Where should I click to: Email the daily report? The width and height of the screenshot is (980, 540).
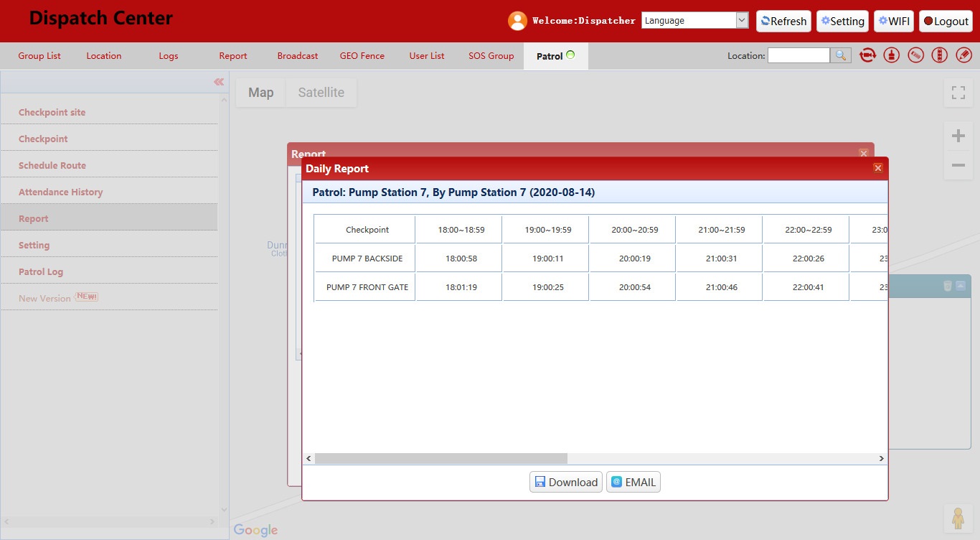pos(633,482)
